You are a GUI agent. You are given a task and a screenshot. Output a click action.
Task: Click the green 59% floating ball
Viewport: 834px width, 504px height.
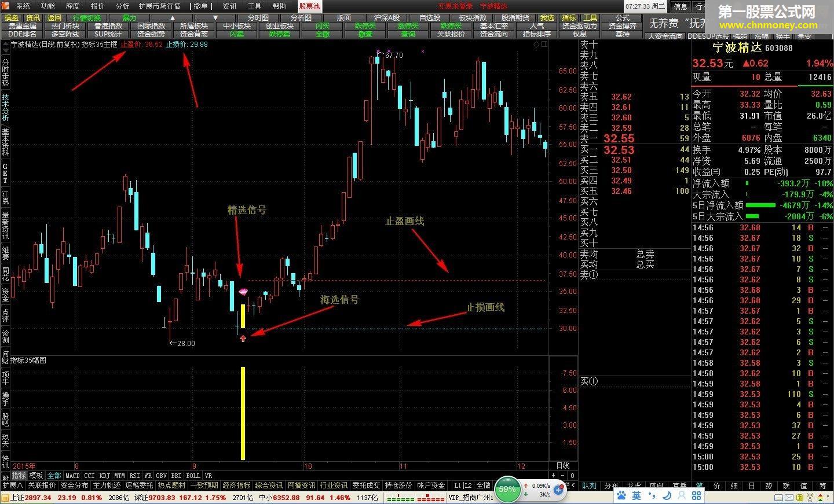[507, 490]
